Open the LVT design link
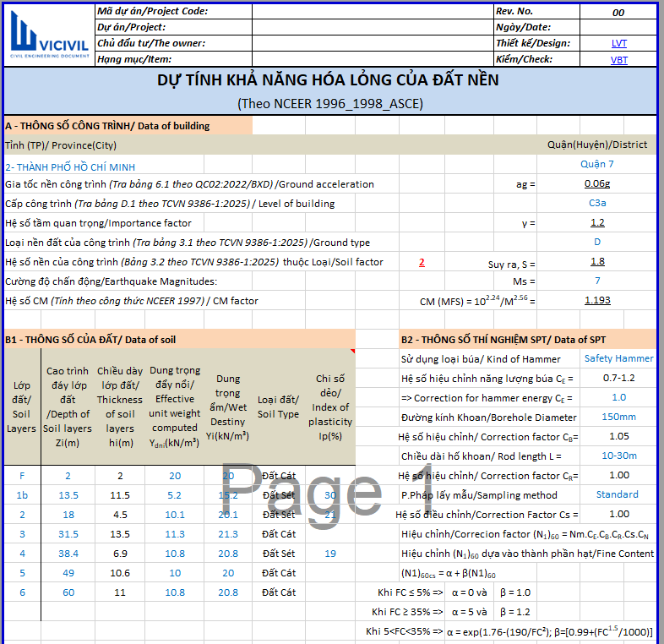Image resolution: width=664 pixels, height=644 pixels. 618,43
